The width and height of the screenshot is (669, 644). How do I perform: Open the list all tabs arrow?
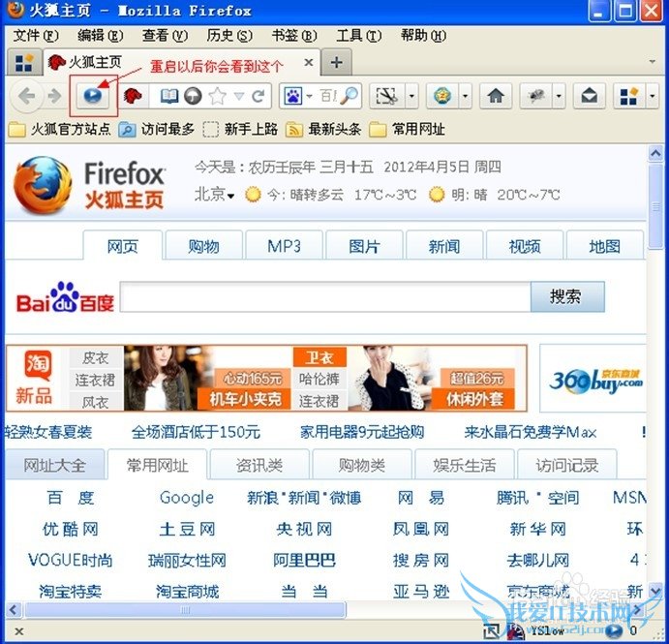pos(652,62)
